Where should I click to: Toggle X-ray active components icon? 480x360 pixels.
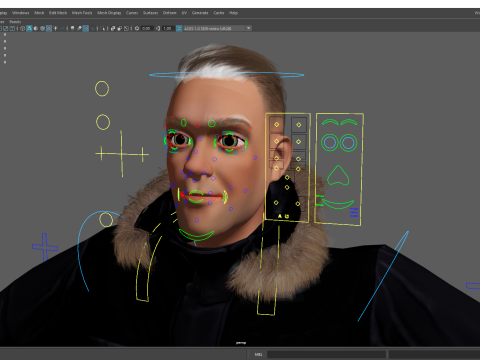point(120,28)
